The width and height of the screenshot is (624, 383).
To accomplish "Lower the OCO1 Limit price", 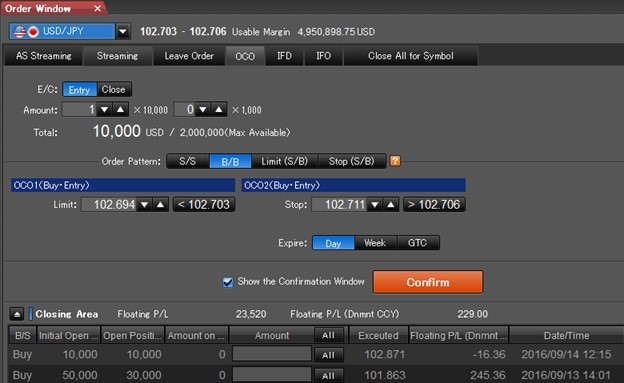I will (144, 205).
